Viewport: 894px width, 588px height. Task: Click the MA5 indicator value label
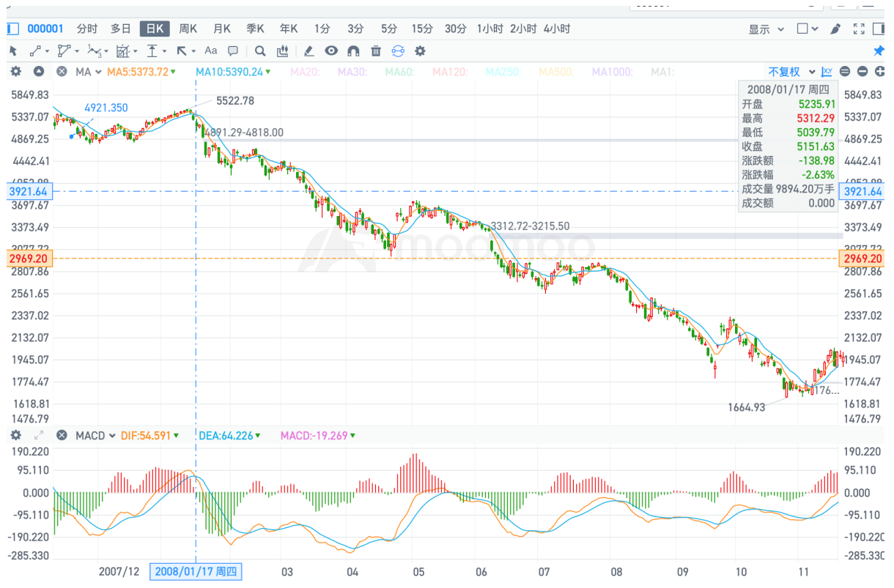138,72
